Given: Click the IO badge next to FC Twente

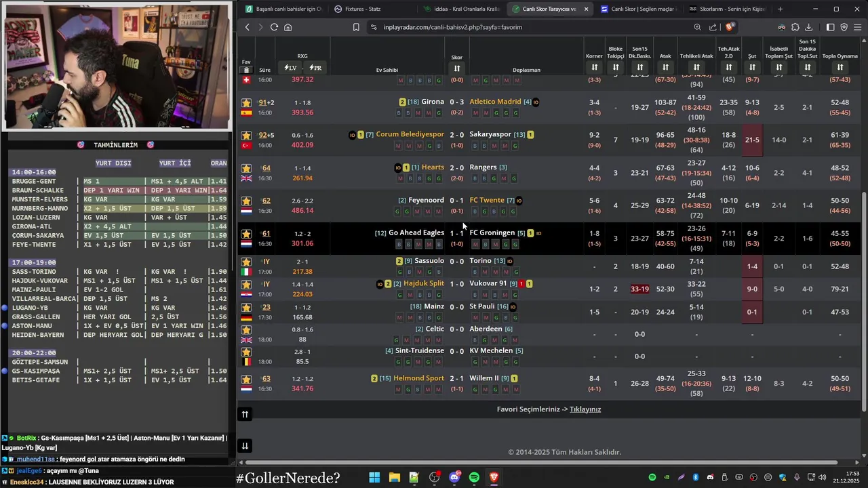Looking at the screenshot, I should pyautogui.click(x=519, y=201).
